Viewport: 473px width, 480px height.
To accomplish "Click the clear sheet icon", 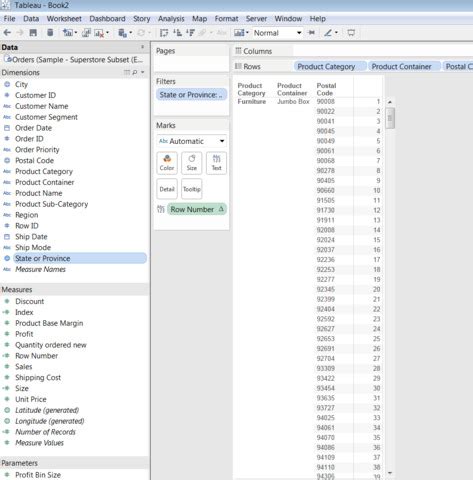I will pos(99,33).
